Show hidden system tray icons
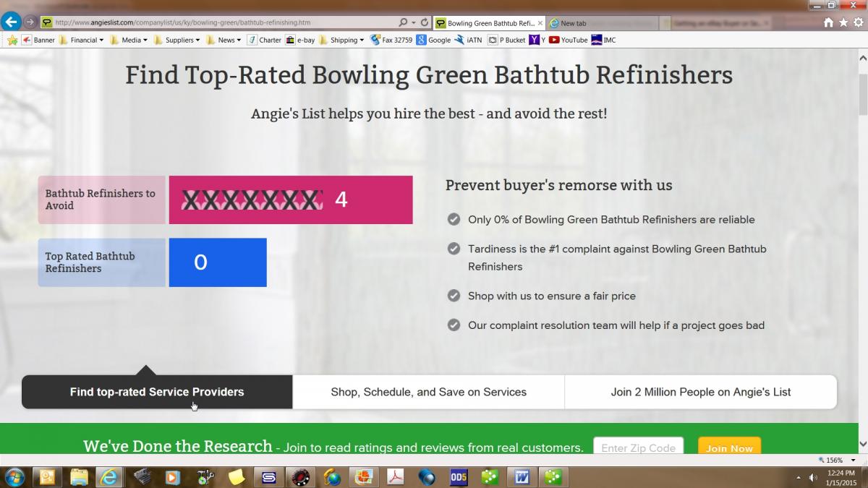Viewport: 868px width, 488px height. pyautogui.click(x=799, y=477)
